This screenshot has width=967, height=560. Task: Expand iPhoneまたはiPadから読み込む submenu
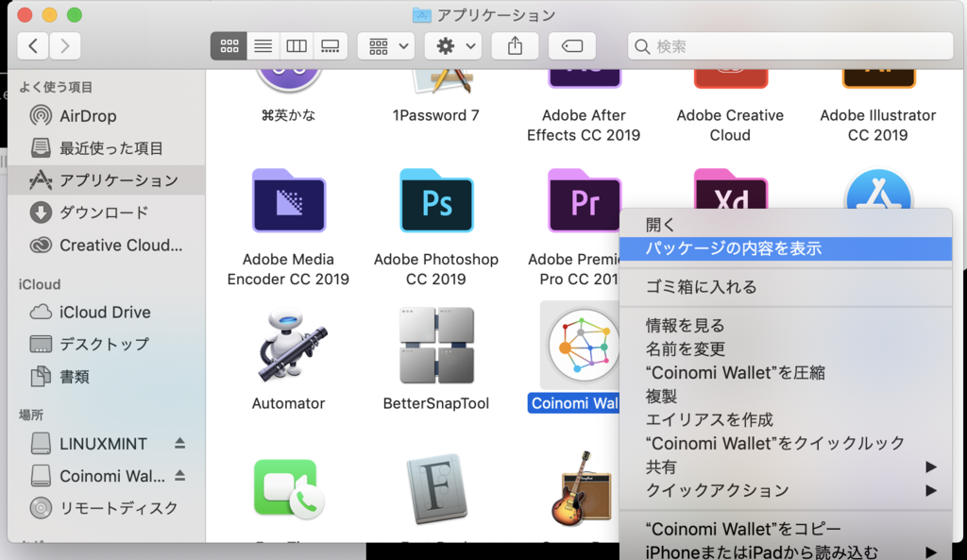[786, 552]
